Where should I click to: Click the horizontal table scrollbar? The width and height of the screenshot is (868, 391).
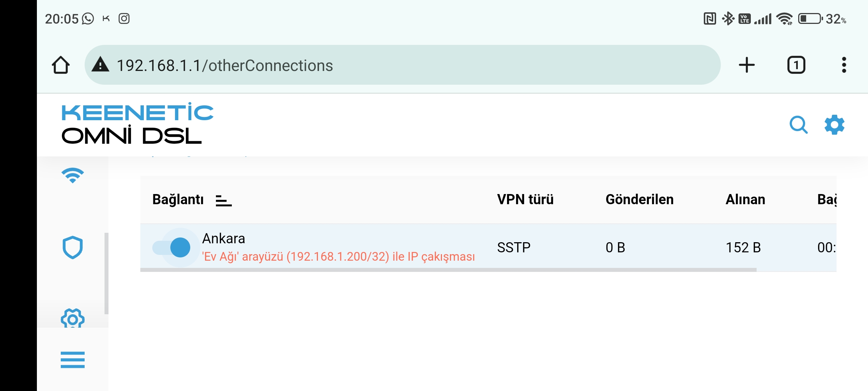tap(448, 270)
